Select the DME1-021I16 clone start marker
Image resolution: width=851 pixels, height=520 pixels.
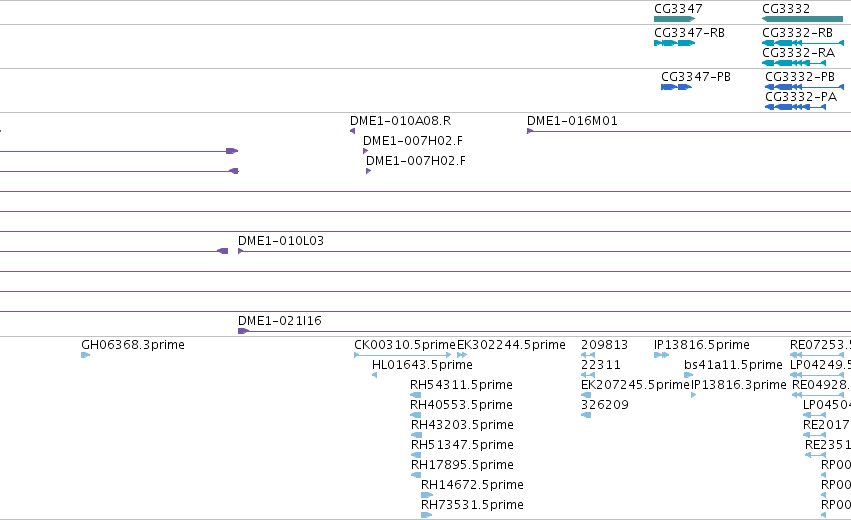click(243, 331)
